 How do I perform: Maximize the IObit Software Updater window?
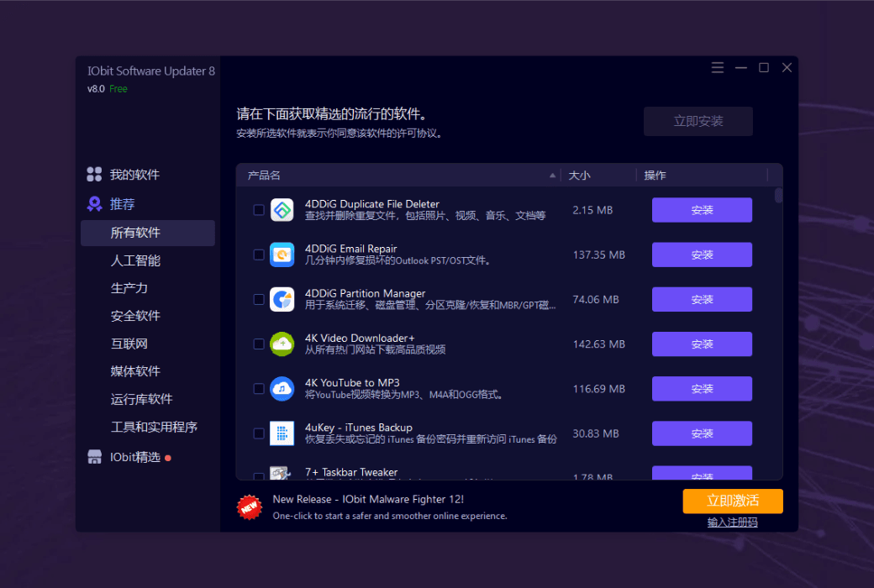(x=764, y=67)
